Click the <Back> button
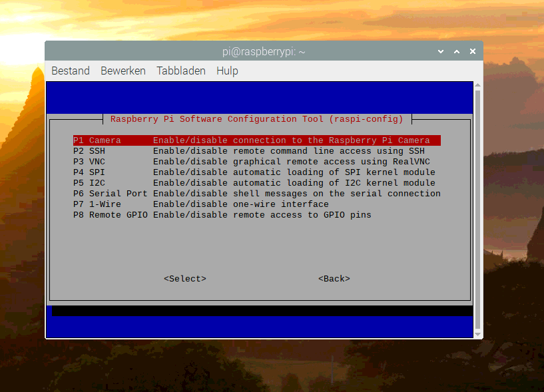Screen dimensions: 544x392 334,279
